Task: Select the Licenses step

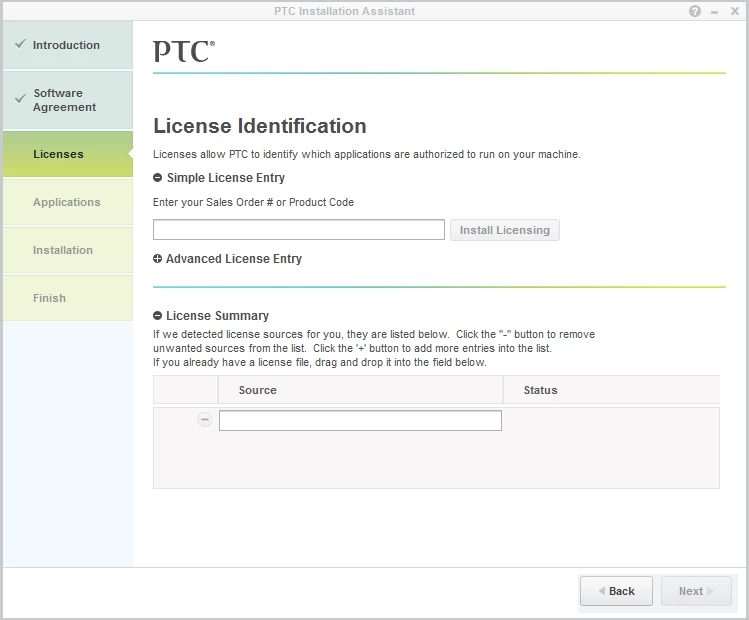Action: point(68,154)
